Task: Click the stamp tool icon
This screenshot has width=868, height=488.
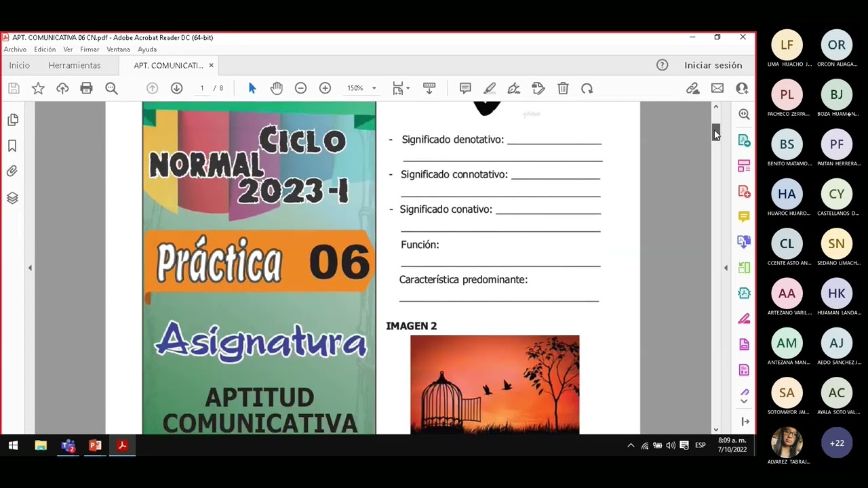Action: pyautogui.click(x=538, y=88)
